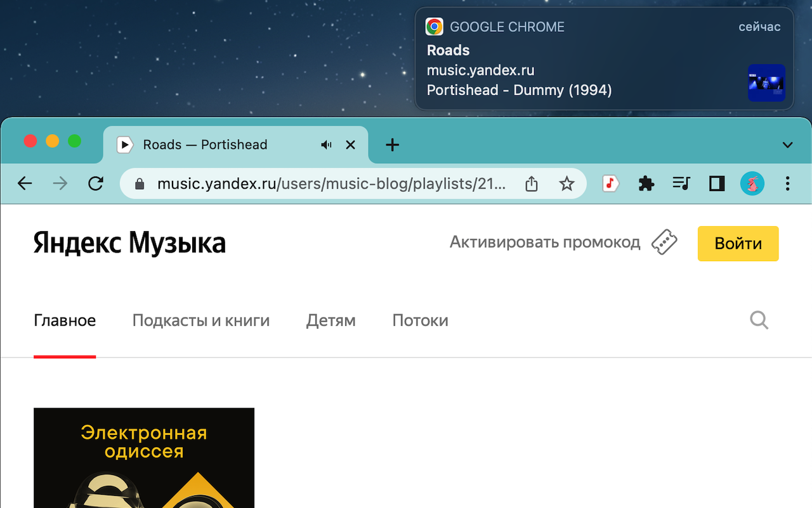
Task: Mute tab via the speaker icon
Action: [327, 145]
